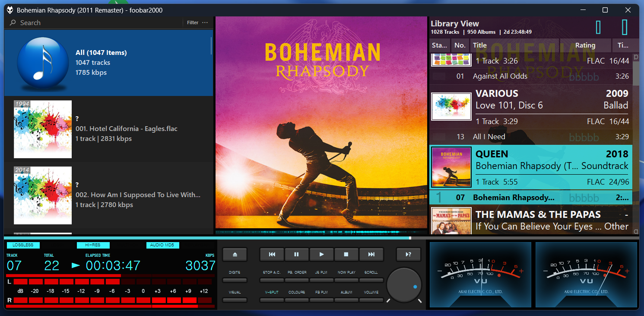644x316 pixels.
Task: Select 002. How Am I Supposed To Live entry
Action: point(108,195)
